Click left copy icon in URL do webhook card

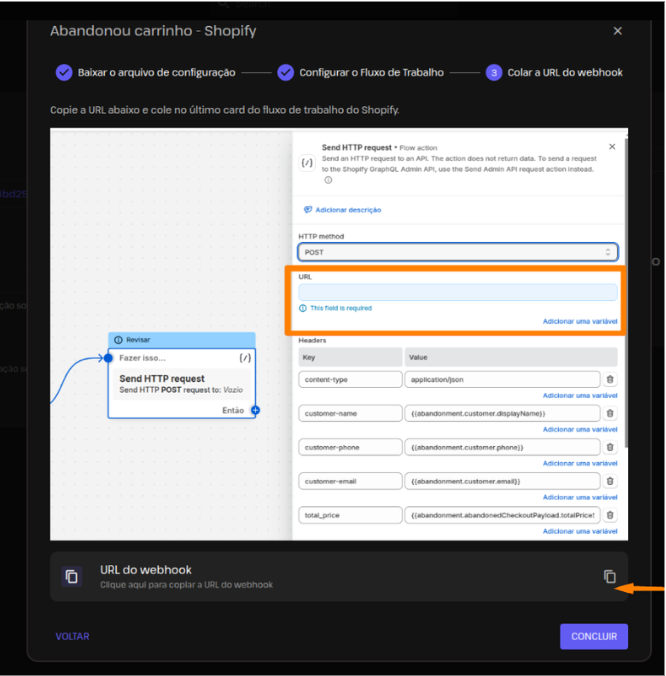[72, 576]
